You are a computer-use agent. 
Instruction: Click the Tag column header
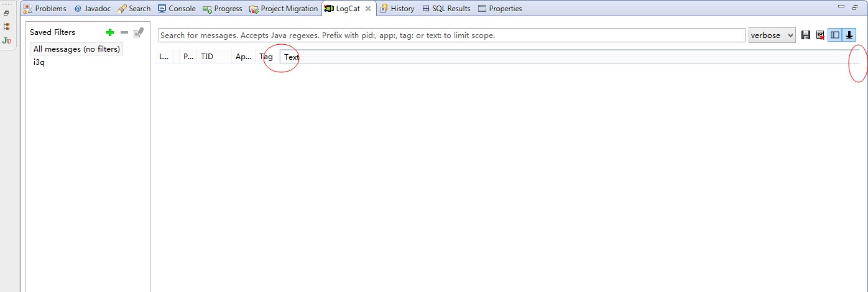coord(266,57)
